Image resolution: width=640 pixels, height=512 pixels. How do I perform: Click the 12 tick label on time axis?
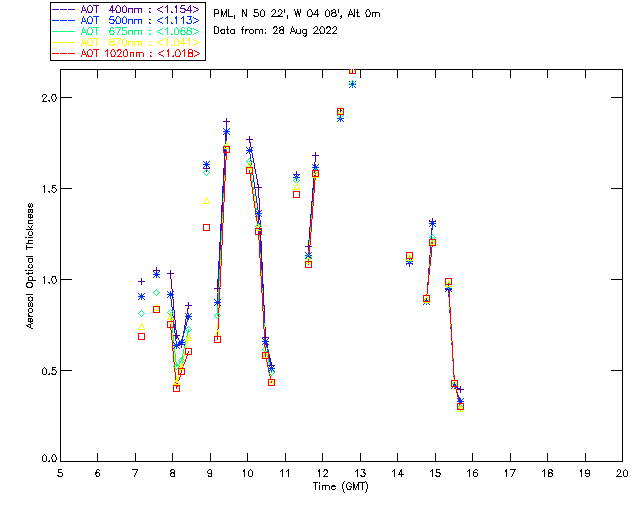pos(322,473)
